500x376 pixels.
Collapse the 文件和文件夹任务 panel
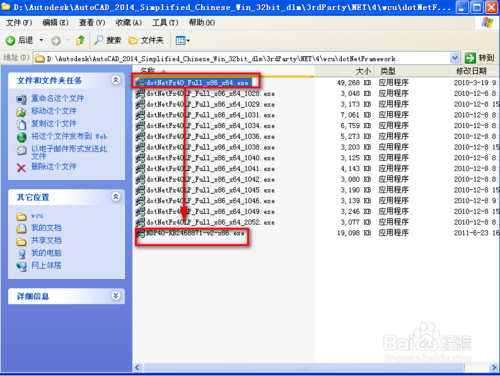tap(116, 80)
